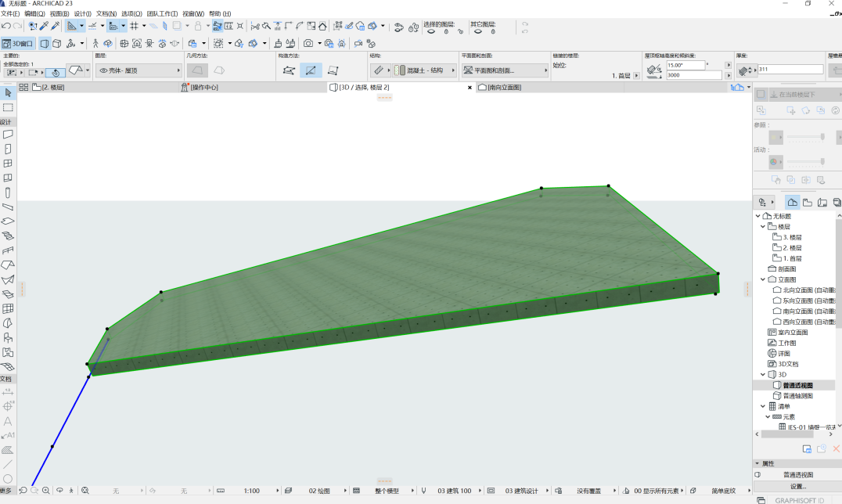Screen dimensions: 842x504
Task: Select the Text tool in the toolbox
Action: point(8,421)
